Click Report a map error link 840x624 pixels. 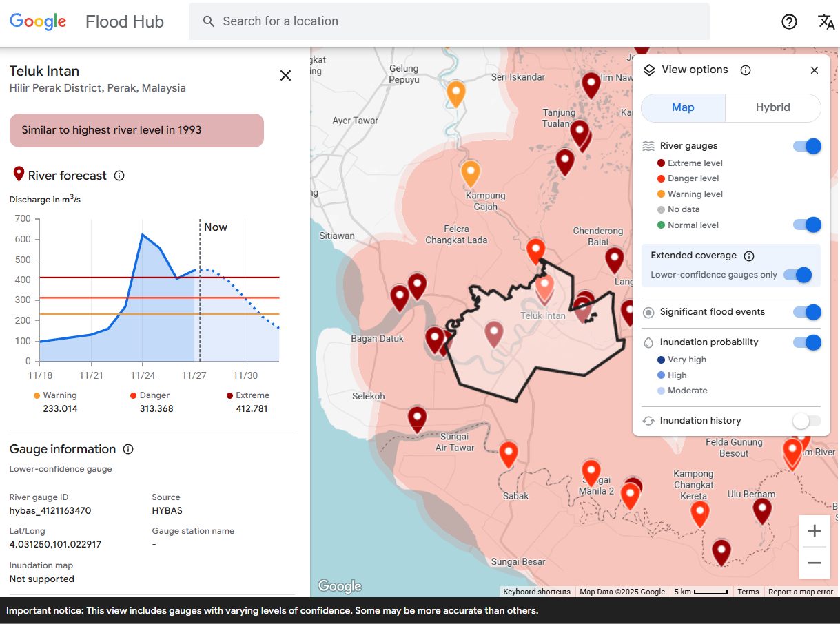point(800,592)
